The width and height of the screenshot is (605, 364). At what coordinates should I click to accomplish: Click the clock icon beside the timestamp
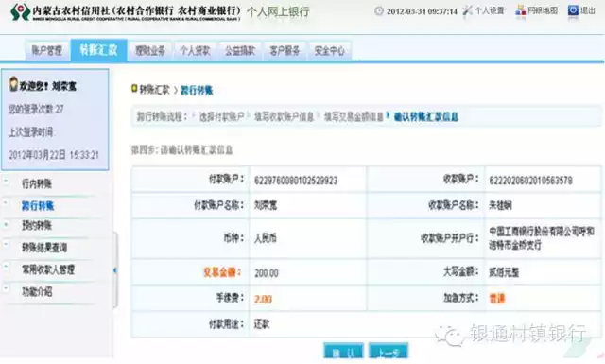(x=379, y=10)
